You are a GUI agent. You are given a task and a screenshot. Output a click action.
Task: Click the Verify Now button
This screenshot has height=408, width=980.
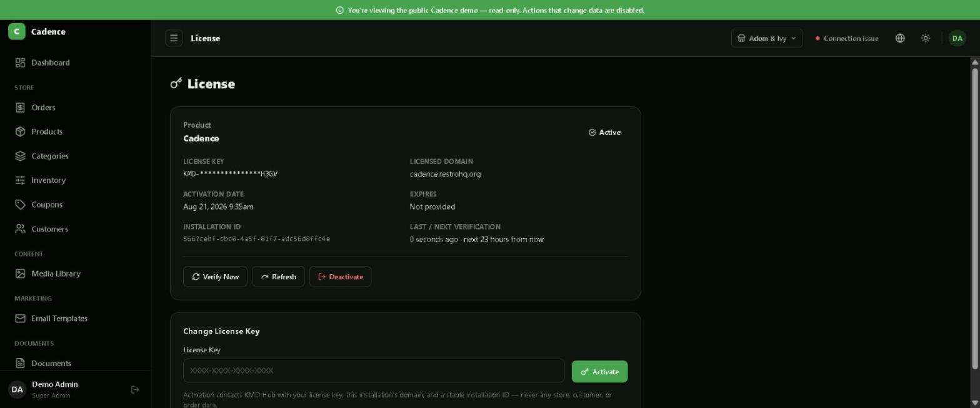coord(215,277)
